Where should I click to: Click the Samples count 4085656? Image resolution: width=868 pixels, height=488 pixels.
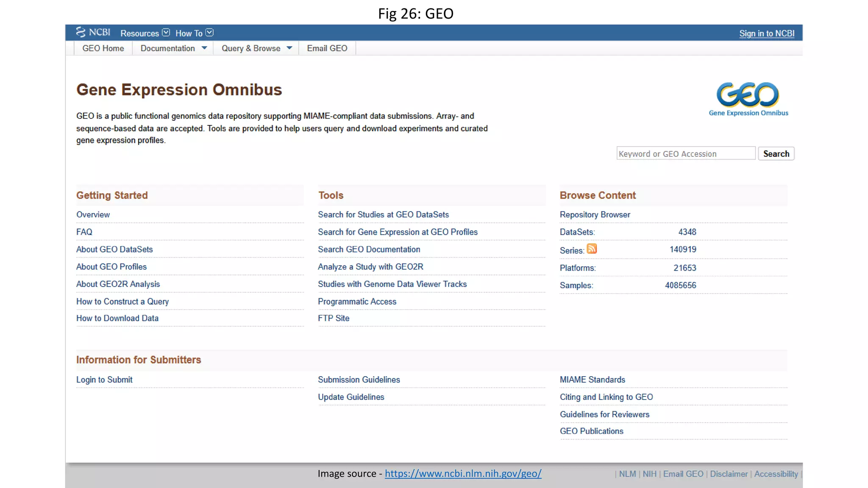click(x=681, y=285)
